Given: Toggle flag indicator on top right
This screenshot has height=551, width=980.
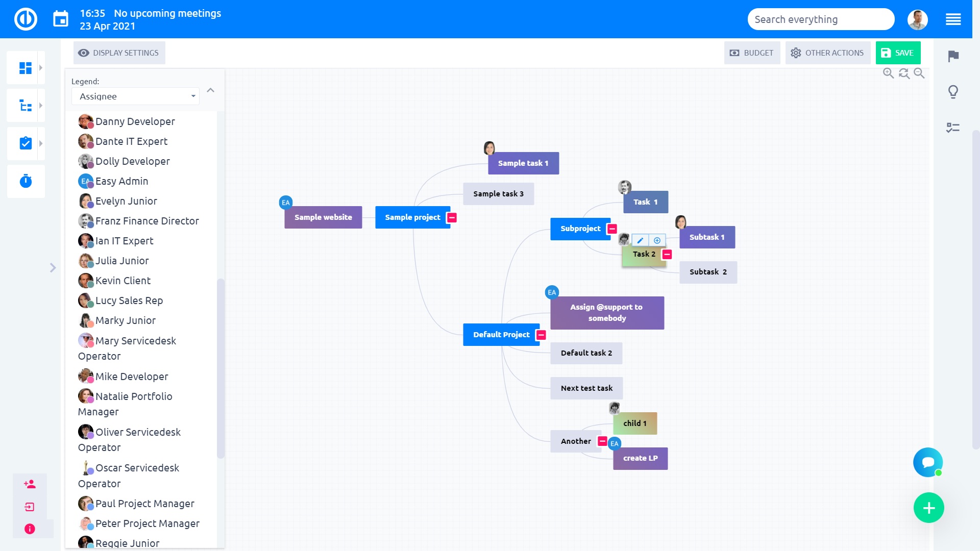Looking at the screenshot, I should [x=954, y=57].
